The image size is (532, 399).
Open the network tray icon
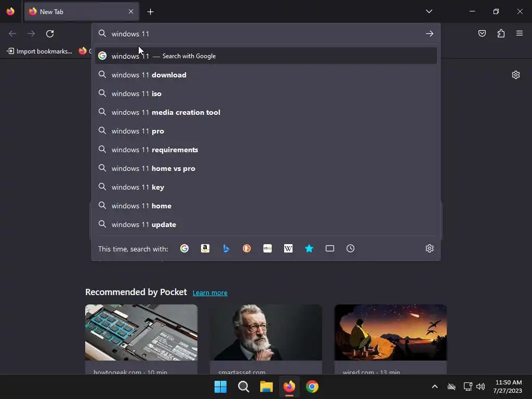[468, 387]
